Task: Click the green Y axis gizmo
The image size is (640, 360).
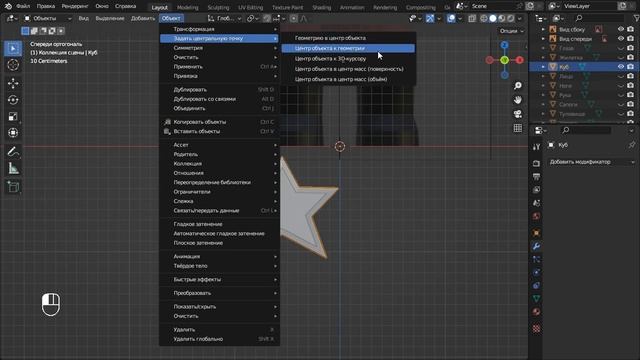Action: click(504, 60)
